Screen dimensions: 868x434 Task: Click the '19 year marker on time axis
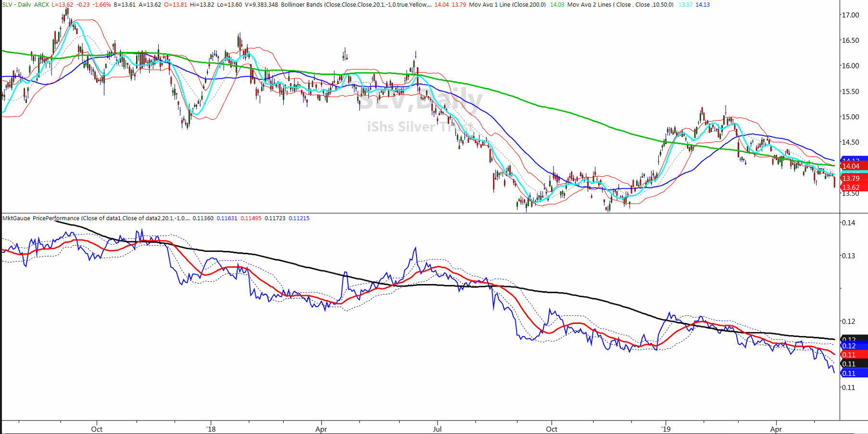pyautogui.click(x=666, y=429)
